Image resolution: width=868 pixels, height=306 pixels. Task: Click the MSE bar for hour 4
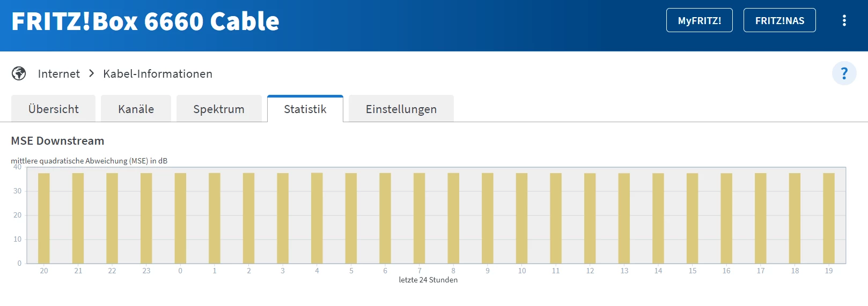coord(317,218)
